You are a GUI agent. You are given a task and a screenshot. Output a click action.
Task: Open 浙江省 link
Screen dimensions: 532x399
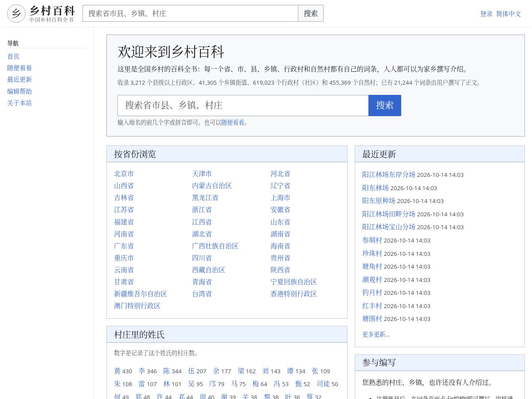202,209
